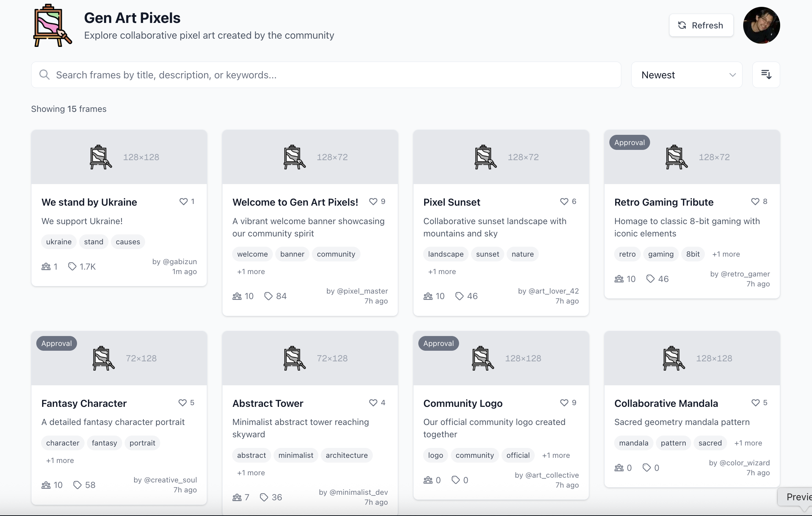Open the Newest sort dropdown
Screen dimensions: 812x516
click(x=686, y=75)
